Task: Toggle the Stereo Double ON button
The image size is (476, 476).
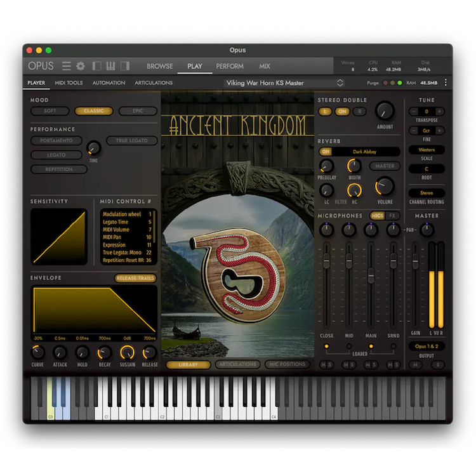Action: click(x=342, y=111)
